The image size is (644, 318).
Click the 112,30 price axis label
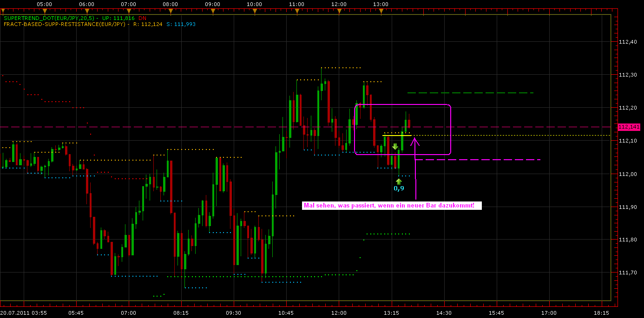point(628,75)
